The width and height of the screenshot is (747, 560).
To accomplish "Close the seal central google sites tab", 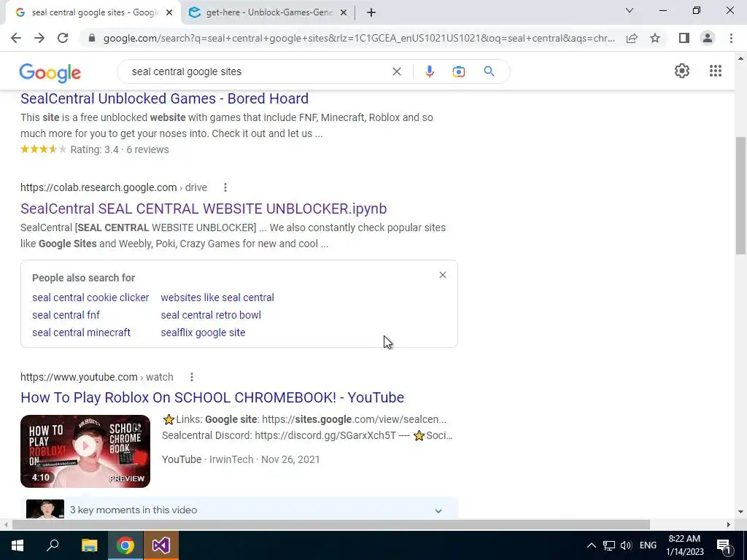I will click(x=169, y=13).
